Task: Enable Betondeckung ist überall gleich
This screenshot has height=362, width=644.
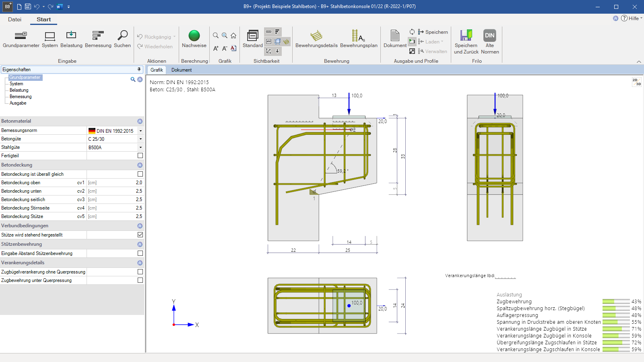Action: coord(140,174)
